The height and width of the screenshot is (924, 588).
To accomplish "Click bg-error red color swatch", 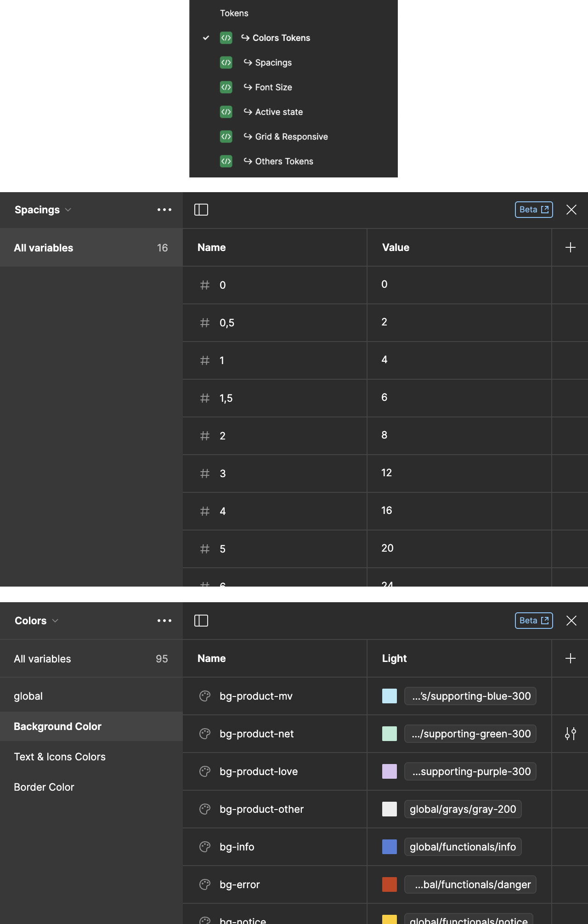I will click(x=390, y=884).
